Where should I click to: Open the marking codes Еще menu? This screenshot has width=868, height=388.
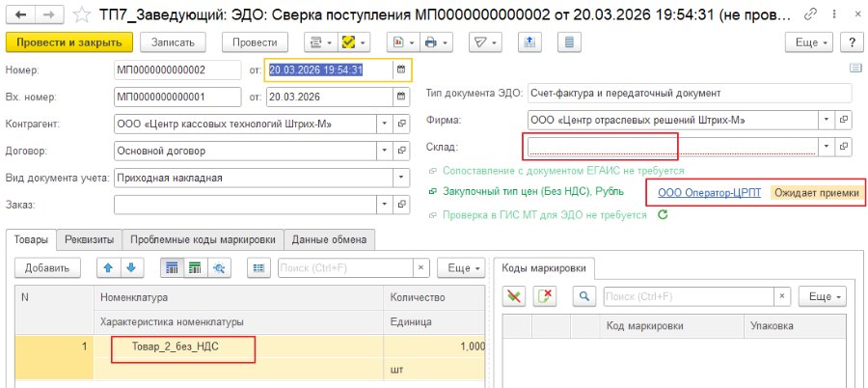[823, 296]
